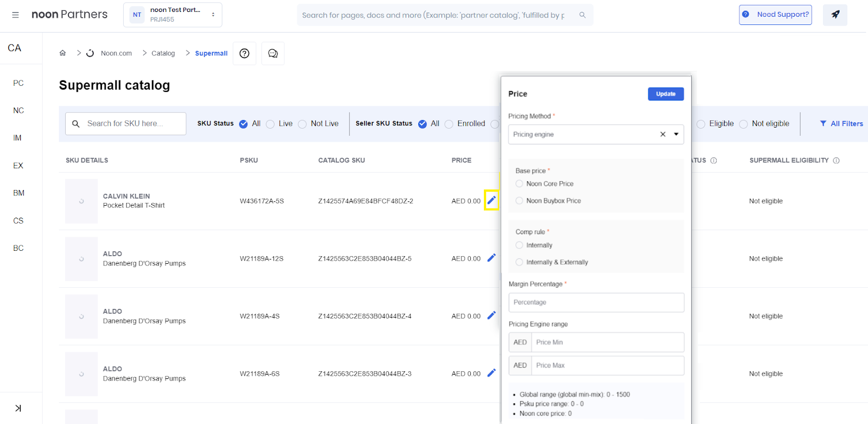Focus the Margin Percentage input

(596, 302)
